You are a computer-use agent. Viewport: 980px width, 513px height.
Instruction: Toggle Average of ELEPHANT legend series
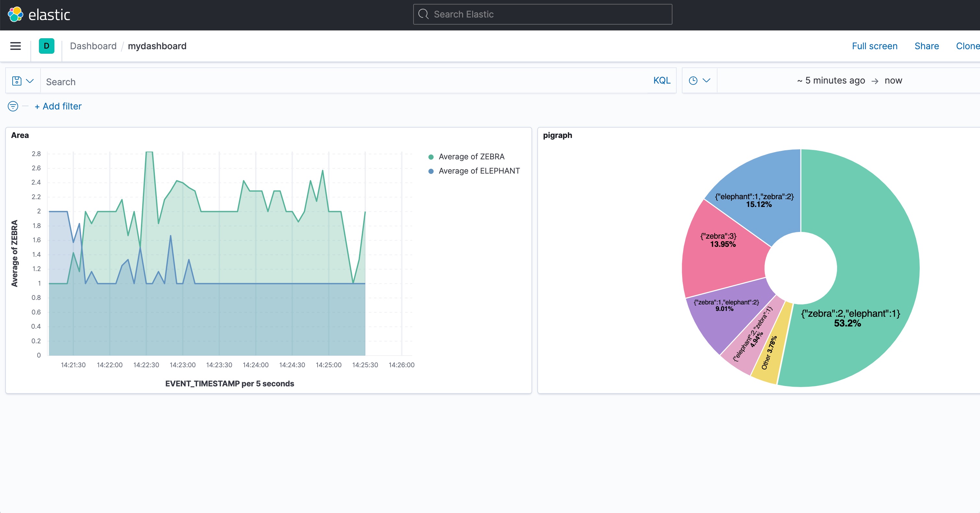click(x=479, y=171)
